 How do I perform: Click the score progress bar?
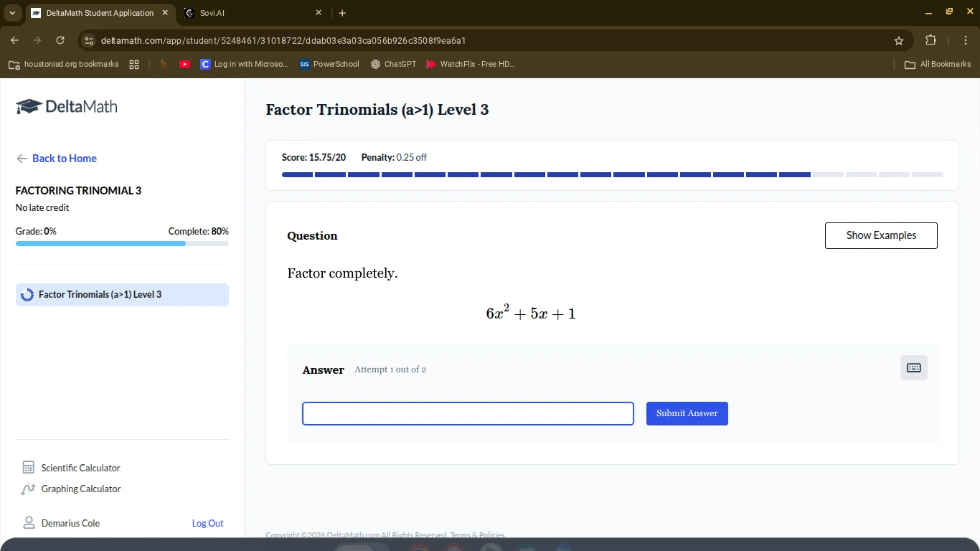pos(612,174)
